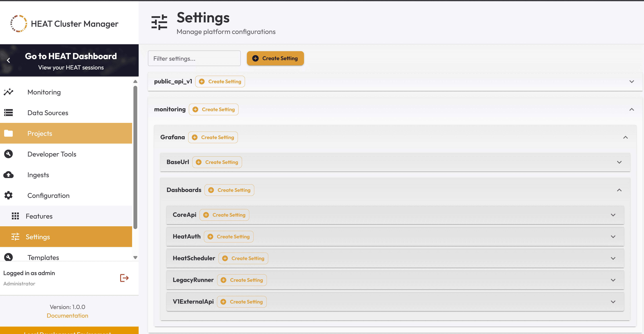
Task: Collapse the Grafana section
Action: coord(626,137)
